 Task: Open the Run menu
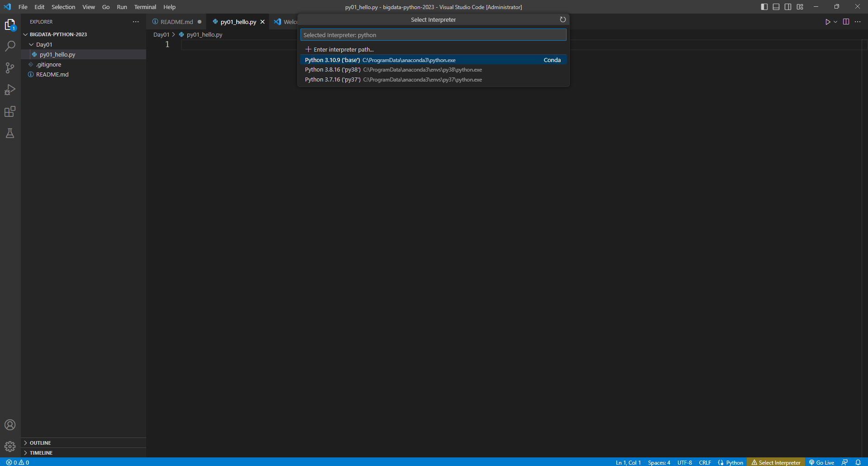click(122, 7)
